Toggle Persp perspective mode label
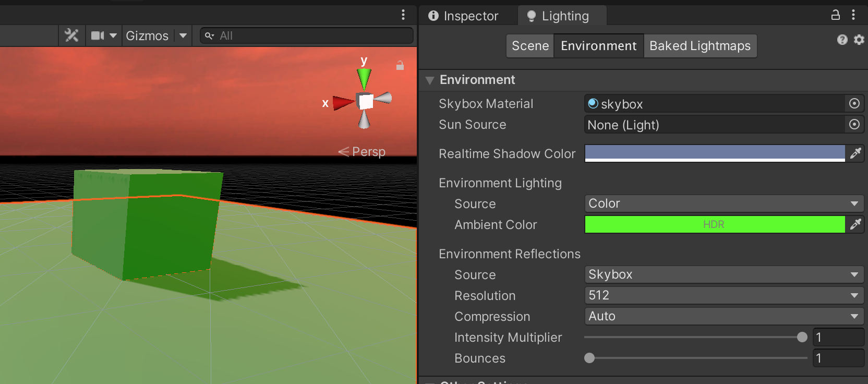This screenshot has height=384, width=868. 363,152
